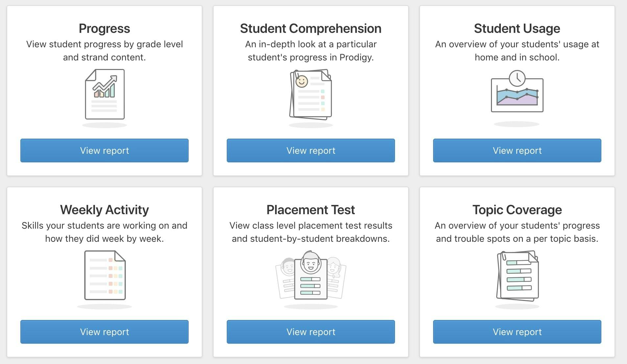This screenshot has width=627, height=364.
Task: Open the Student Comprehension report
Action: [311, 150]
